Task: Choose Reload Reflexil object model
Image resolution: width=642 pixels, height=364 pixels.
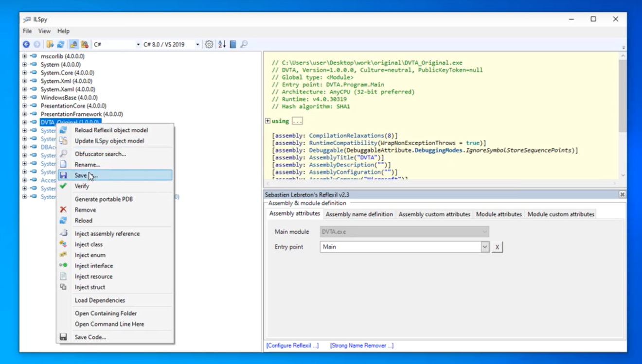Action: (x=115, y=130)
